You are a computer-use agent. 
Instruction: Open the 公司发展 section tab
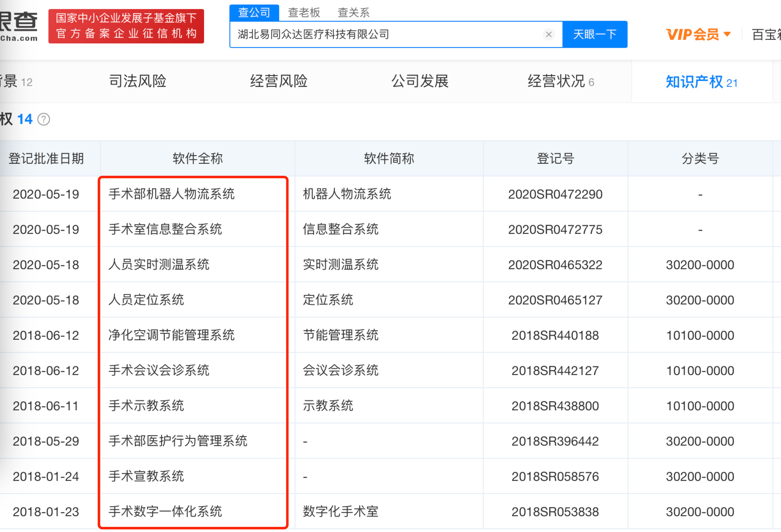coord(420,81)
